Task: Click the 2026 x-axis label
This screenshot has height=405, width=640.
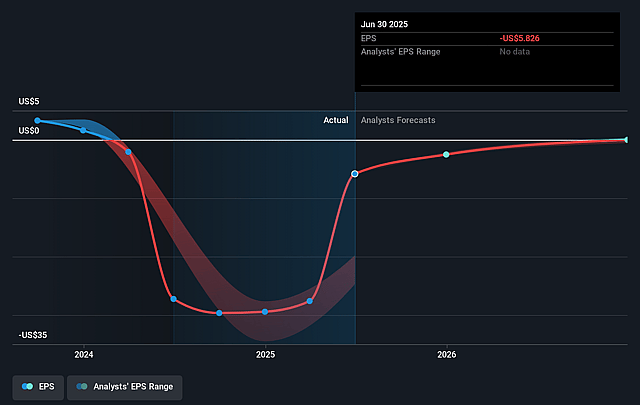Action: coord(447,355)
